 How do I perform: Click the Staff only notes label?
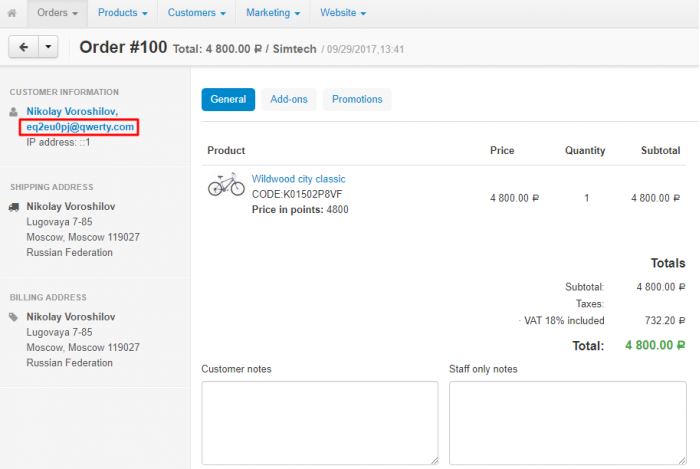pos(483,369)
